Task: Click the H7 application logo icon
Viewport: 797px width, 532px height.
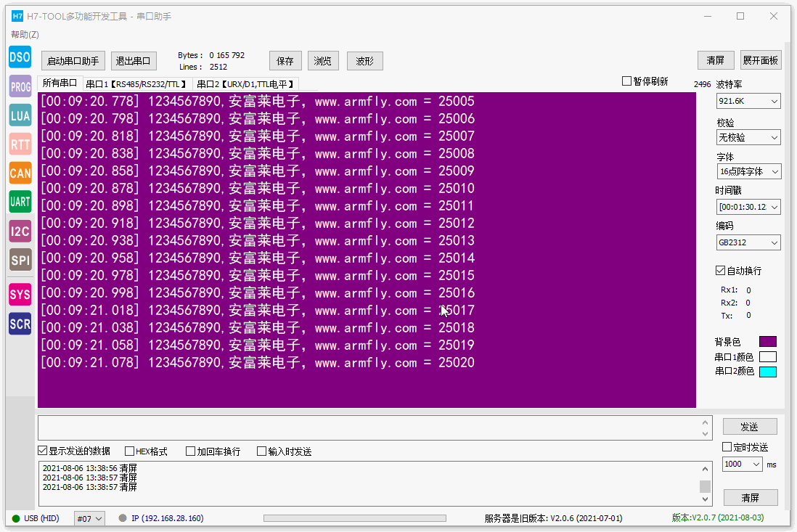Action: pyautogui.click(x=17, y=16)
